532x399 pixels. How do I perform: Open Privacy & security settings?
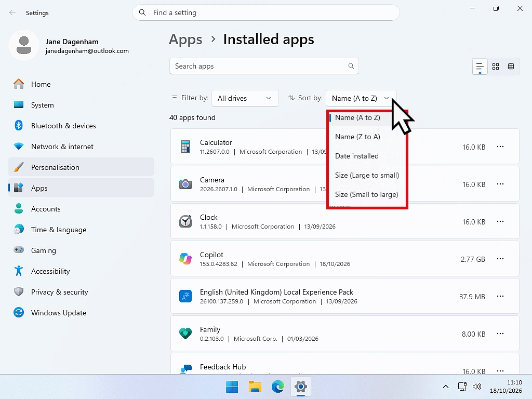[x=81, y=292]
